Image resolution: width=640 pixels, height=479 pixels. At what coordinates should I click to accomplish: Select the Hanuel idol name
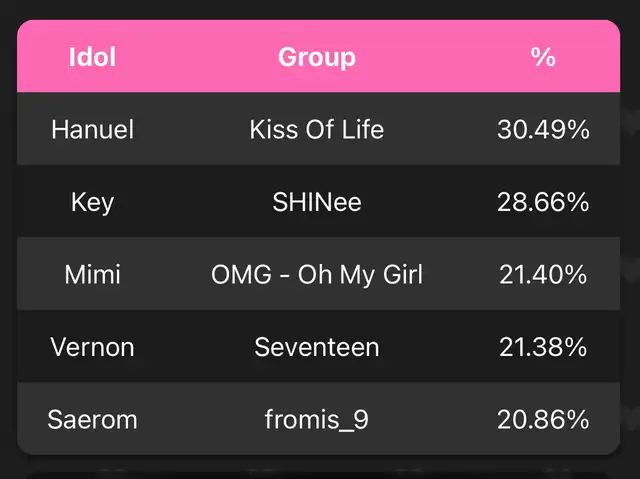pyautogui.click(x=93, y=130)
